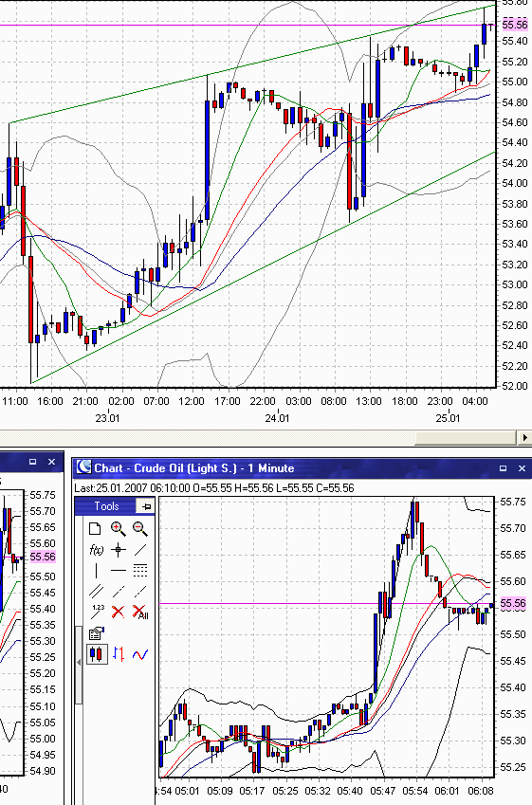Select the trend line drawing tool

pyautogui.click(x=139, y=550)
